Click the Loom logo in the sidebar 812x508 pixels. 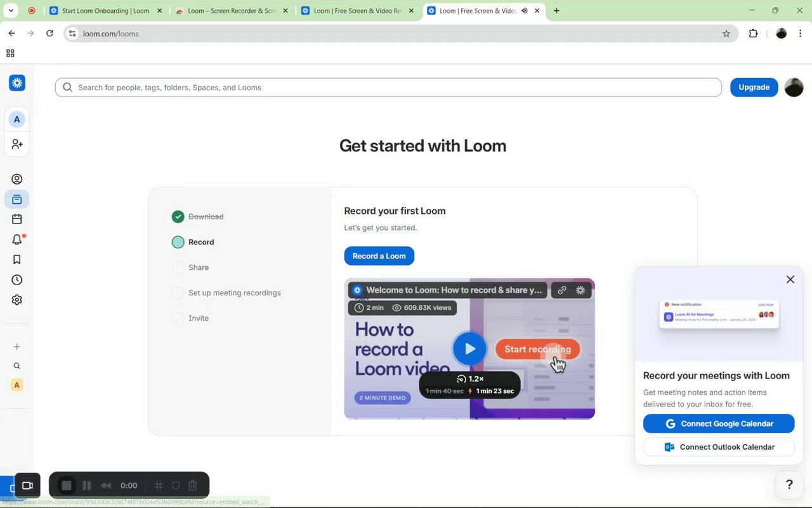pyautogui.click(x=17, y=83)
